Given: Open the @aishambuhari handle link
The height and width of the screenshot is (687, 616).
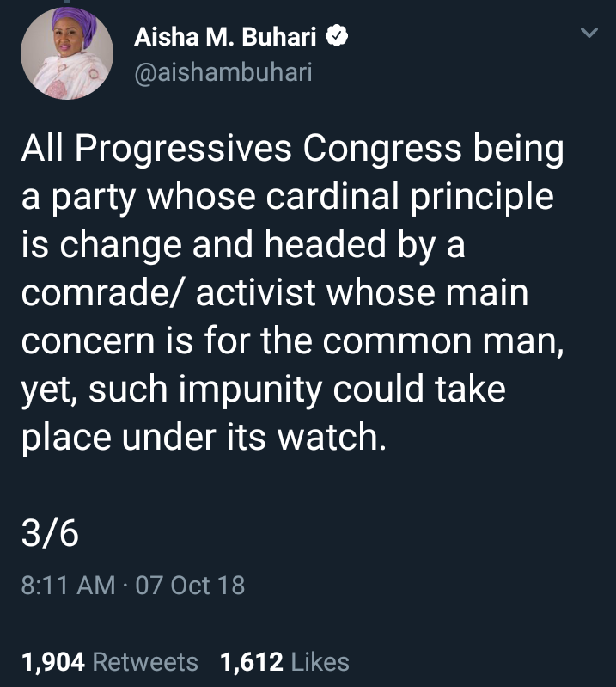Looking at the screenshot, I should [x=223, y=72].
